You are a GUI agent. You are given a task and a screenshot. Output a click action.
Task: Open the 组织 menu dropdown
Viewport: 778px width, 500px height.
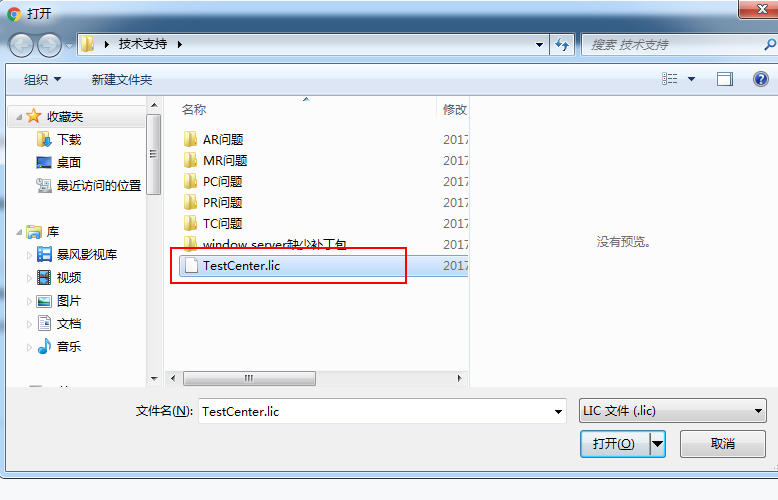click(x=42, y=79)
